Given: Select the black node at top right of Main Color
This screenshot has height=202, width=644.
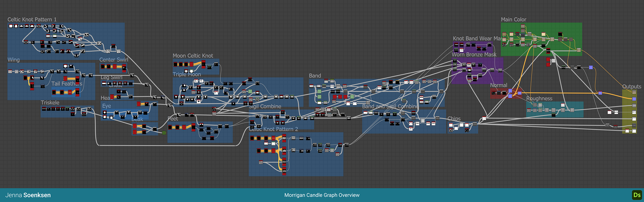Looking at the screenshot, I should click(x=560, y=34).
